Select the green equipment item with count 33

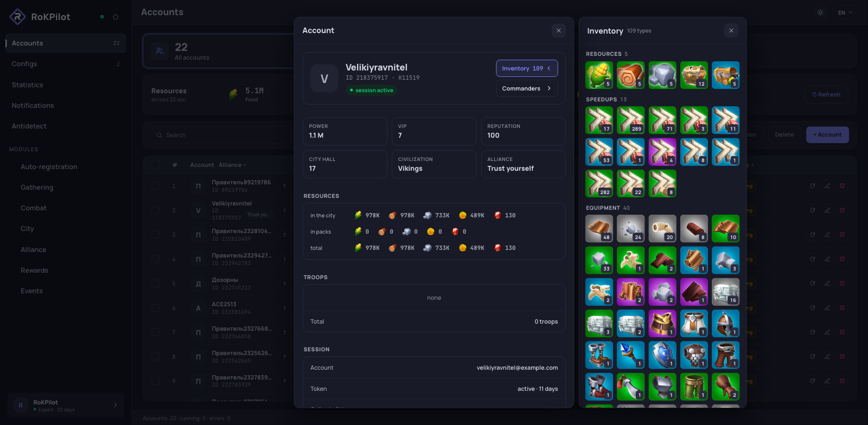[x=599, y=260]
